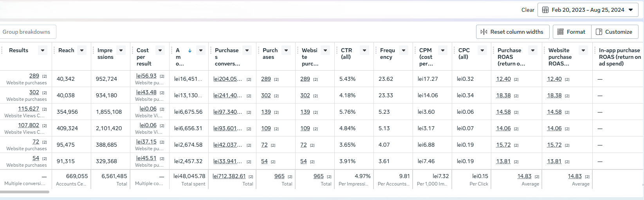The image size is (644, 200).
Task: Click Reset column widths button
Action: click(x=512, y=32)
